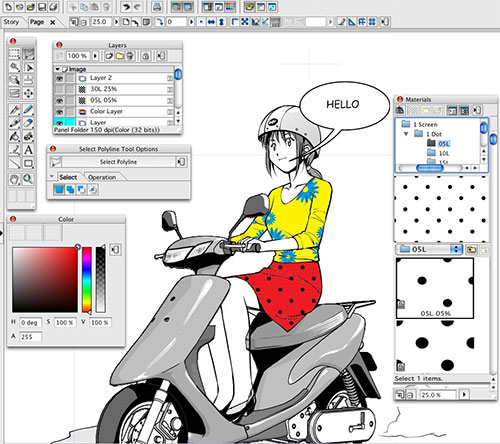Select the rectangle shape tool
This screenshot has height=444, width=500.
click(x=29, y=163)
